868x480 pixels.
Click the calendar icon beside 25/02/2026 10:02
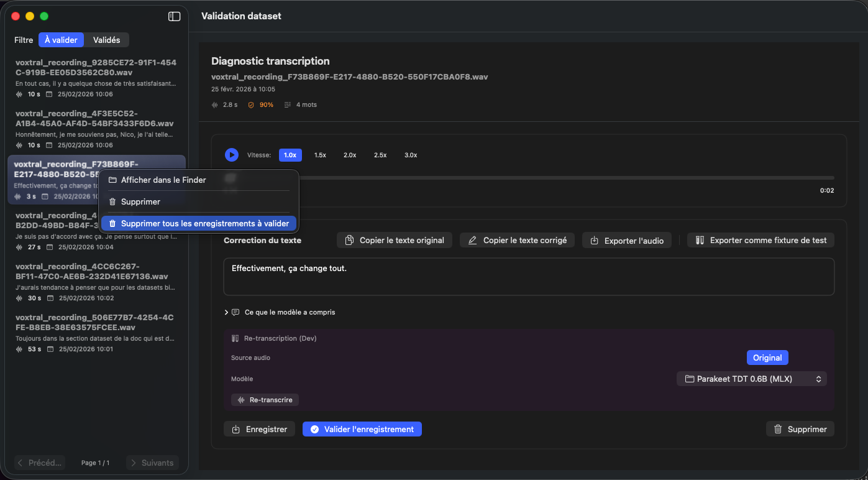49,298
